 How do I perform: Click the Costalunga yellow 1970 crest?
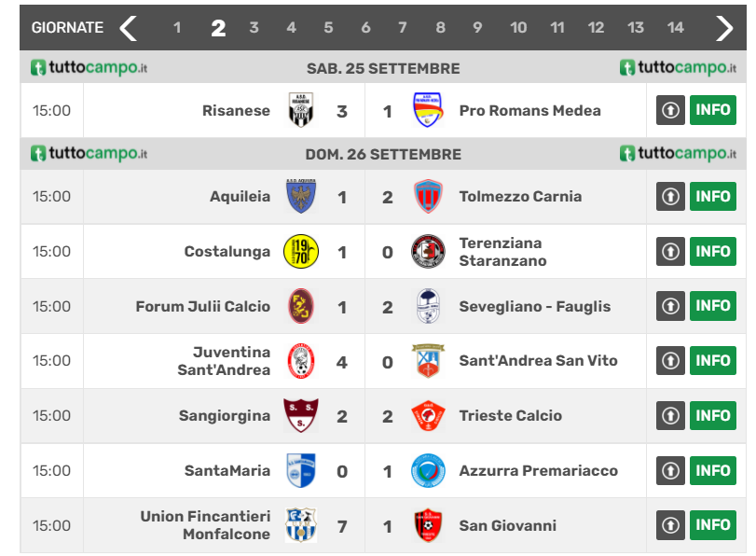[301, 251]
